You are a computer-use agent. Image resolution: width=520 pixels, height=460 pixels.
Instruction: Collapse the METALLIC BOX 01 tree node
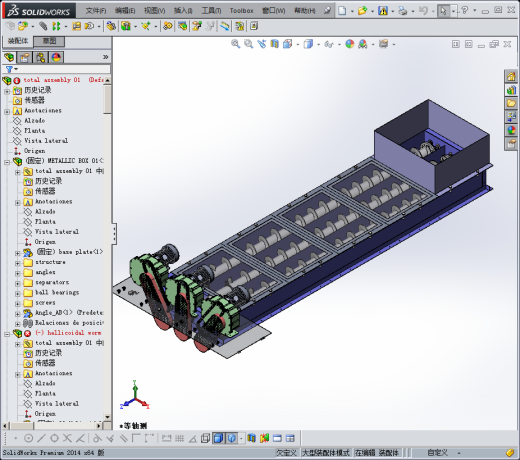pos(7,162)
